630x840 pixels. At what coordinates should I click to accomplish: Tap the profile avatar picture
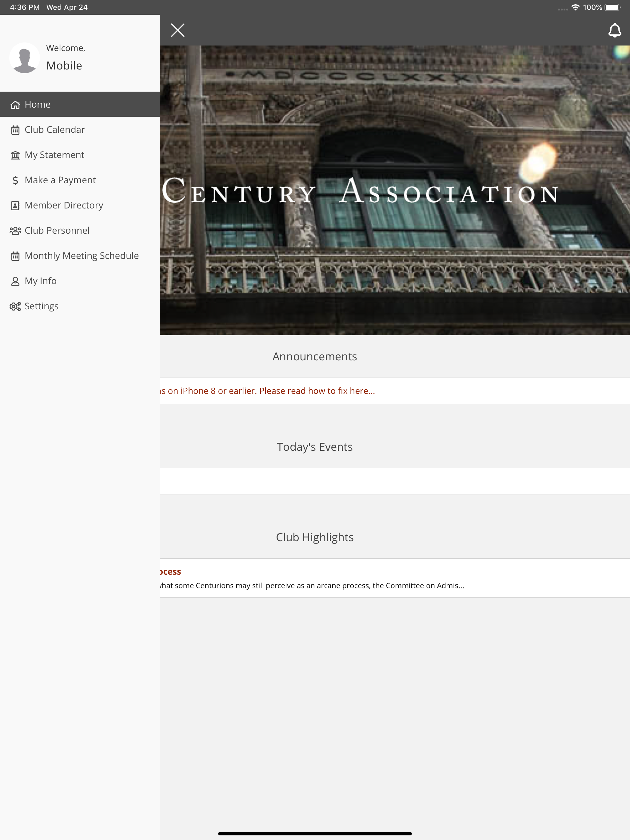click(x=25, y=58)
